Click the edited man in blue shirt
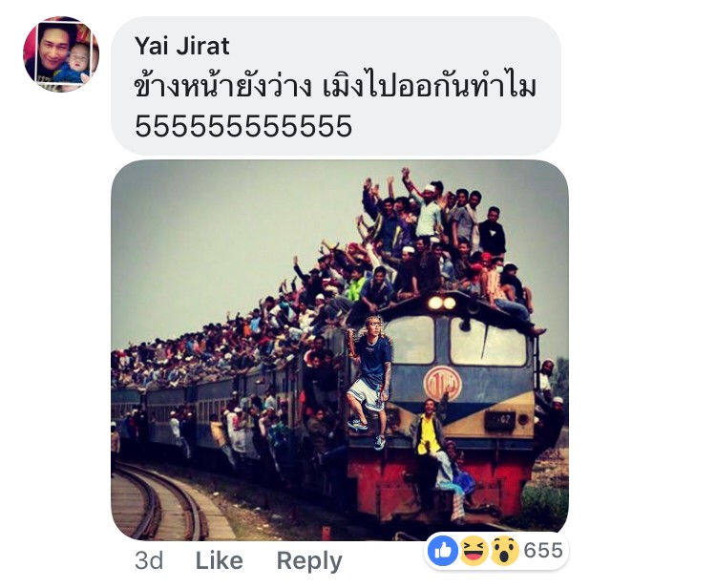Screen dimensions: 716x588 pos(369,382)
